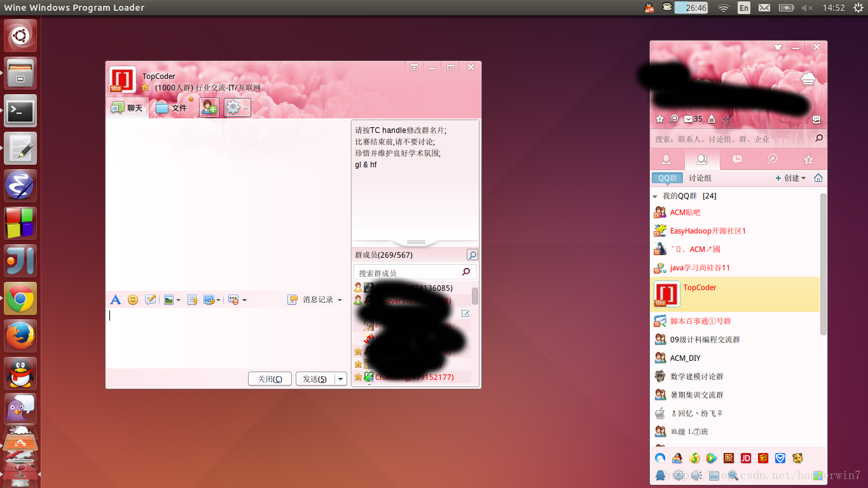This screenshot has width=868, height=488.
Task: Click the chat message input area
Action: [x=228, y=337]
